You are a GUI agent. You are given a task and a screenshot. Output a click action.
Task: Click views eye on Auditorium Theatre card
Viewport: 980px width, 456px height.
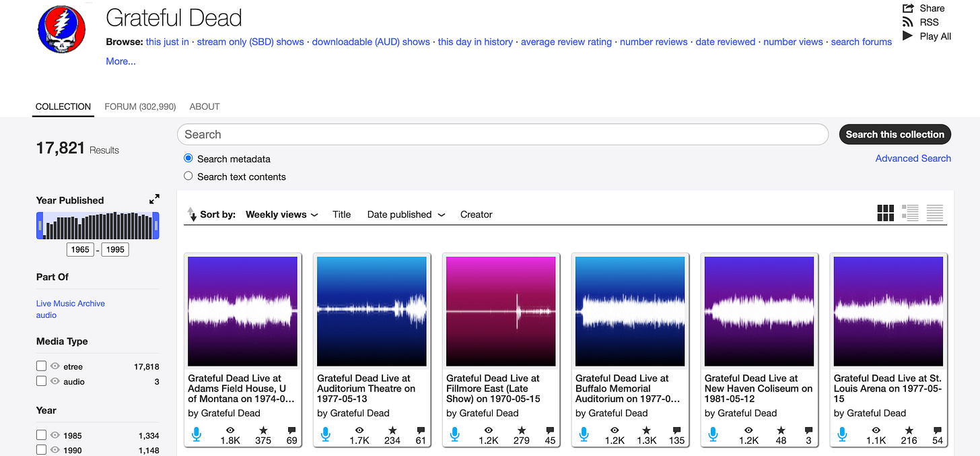[x=359, y=430]
